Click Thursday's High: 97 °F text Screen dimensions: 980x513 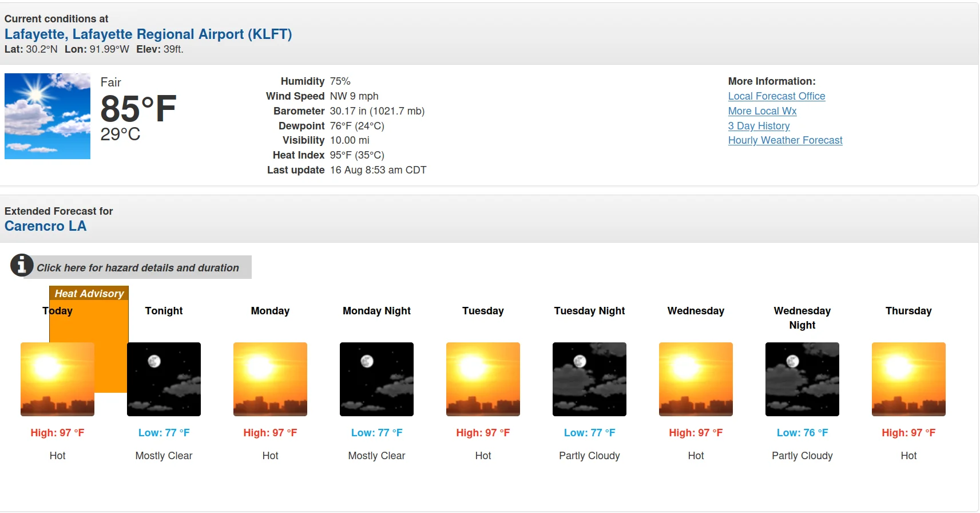click(x=908, y=433)
